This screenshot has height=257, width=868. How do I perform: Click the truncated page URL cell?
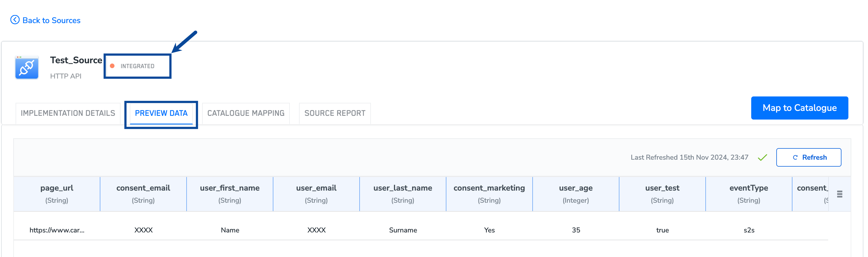point(57,230)
